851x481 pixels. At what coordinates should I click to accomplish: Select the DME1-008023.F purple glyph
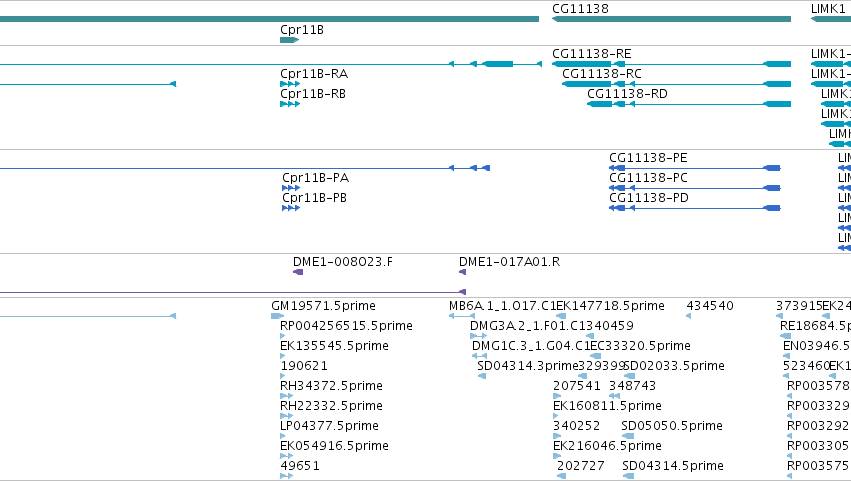[x=298, y=272]
